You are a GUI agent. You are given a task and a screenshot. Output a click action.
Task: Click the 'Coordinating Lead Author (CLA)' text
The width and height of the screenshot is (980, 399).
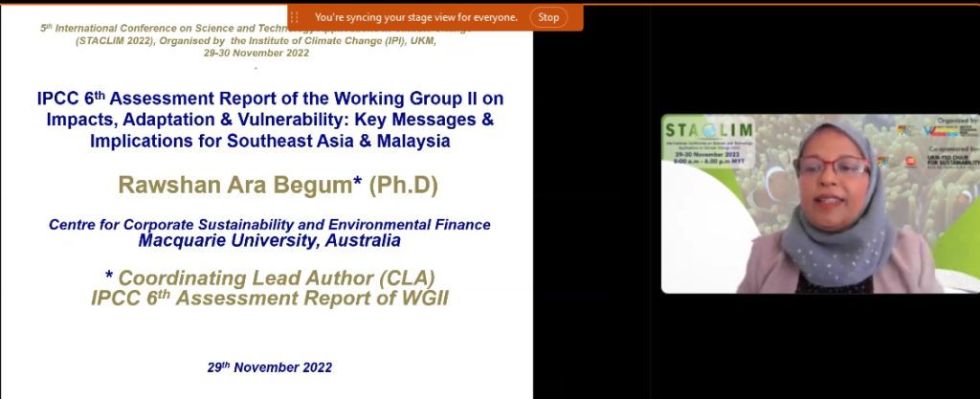(269, 277)
